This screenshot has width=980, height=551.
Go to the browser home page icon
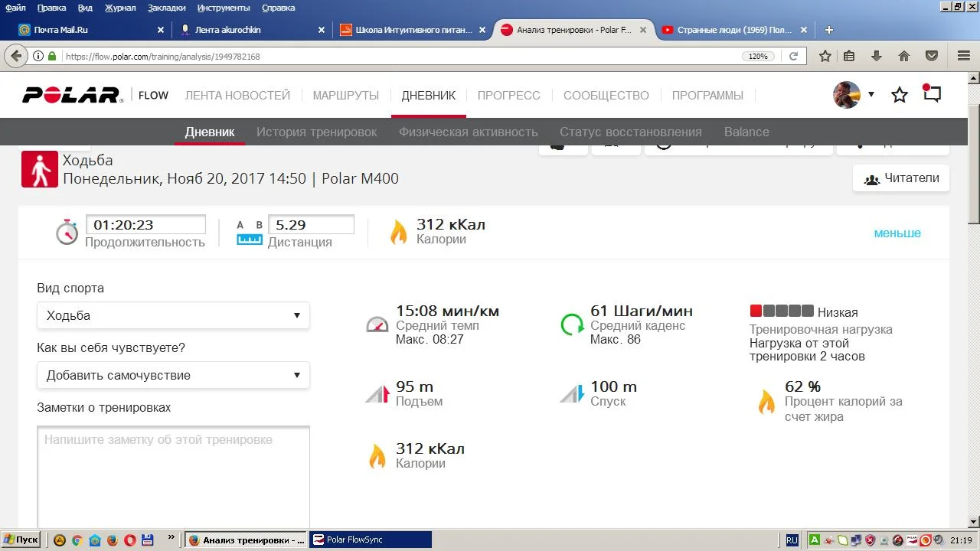pos(904,56)
